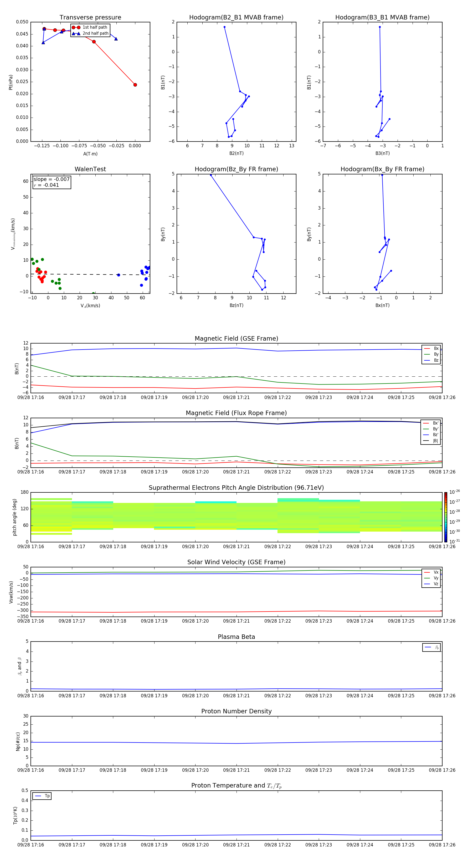
Task: Click the 'WalenTest' plot title
Action: click(90, 169)
